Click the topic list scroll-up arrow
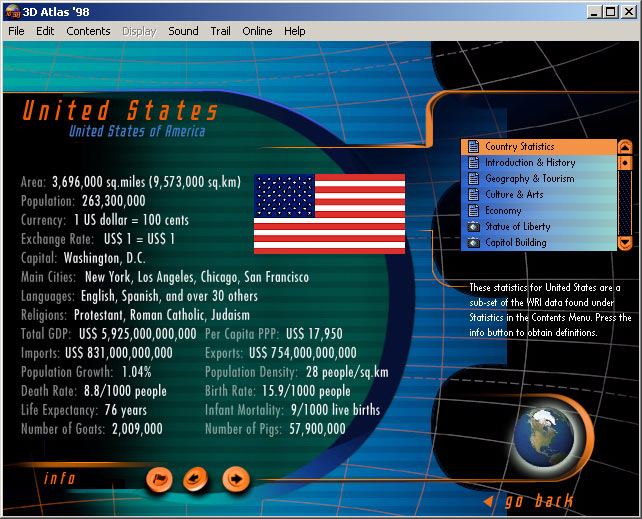This screenshot has height=519, width=642. tap(625, 147)
